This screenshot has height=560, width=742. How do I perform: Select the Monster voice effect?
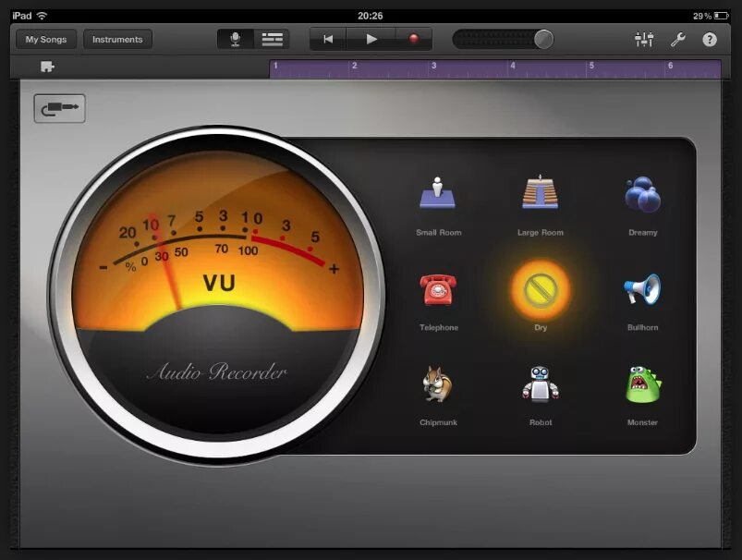642,384
